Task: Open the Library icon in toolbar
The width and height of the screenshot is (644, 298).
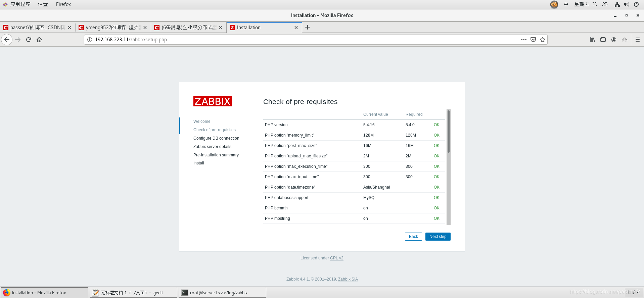Action: [592, 40]
